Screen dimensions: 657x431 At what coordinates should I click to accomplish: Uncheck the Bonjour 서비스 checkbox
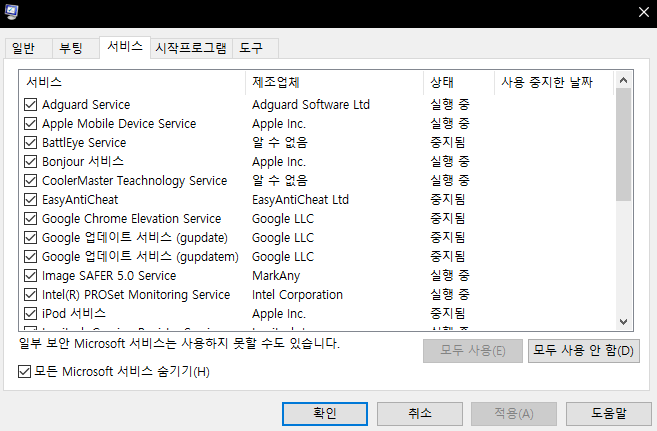tap(30, 162)
